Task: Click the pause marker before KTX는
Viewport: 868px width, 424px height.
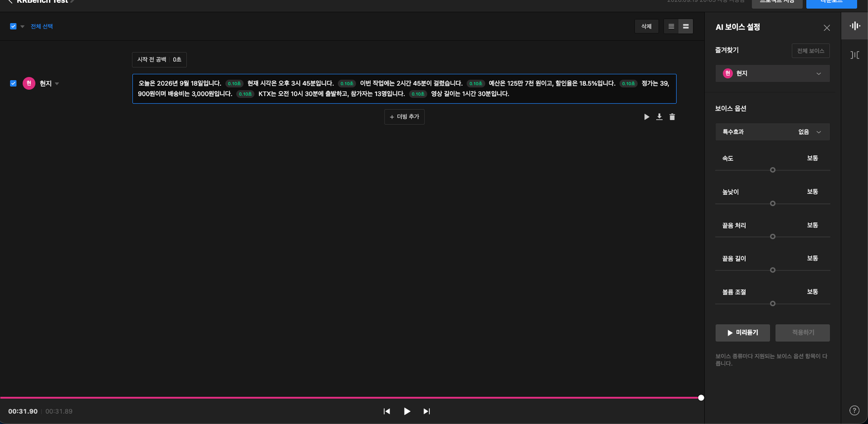Action: point(245,94)
